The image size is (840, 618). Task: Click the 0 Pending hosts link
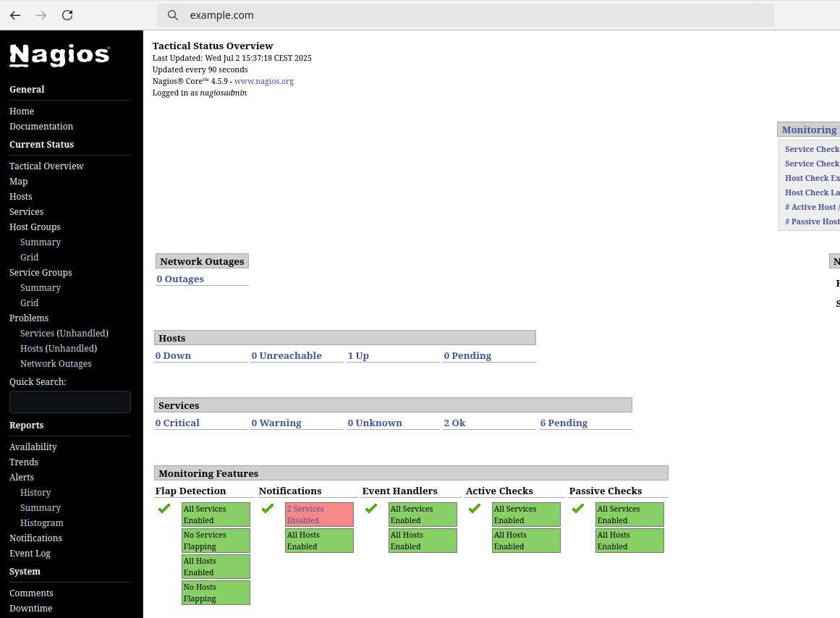pyautogui.click(x=467, y=355)
